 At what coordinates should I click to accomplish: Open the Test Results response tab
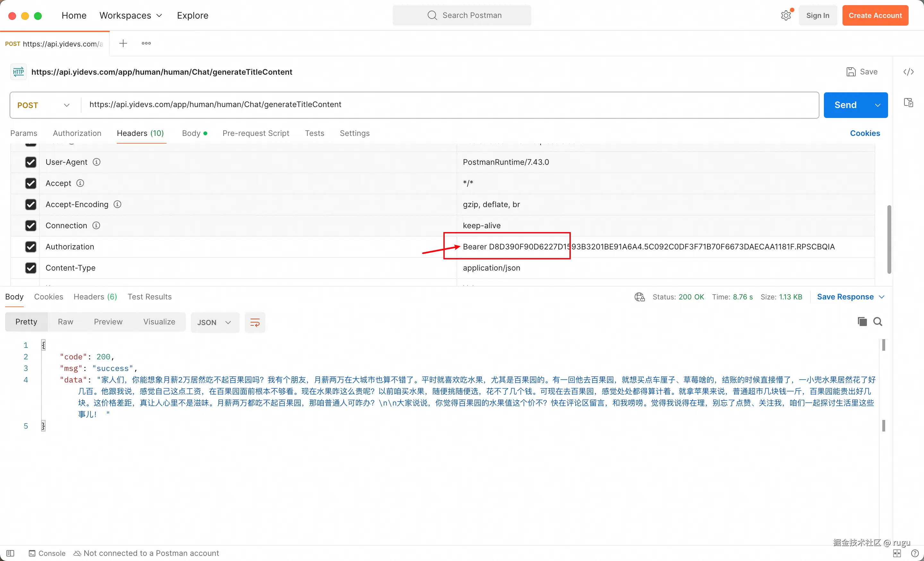pos(149,297)
